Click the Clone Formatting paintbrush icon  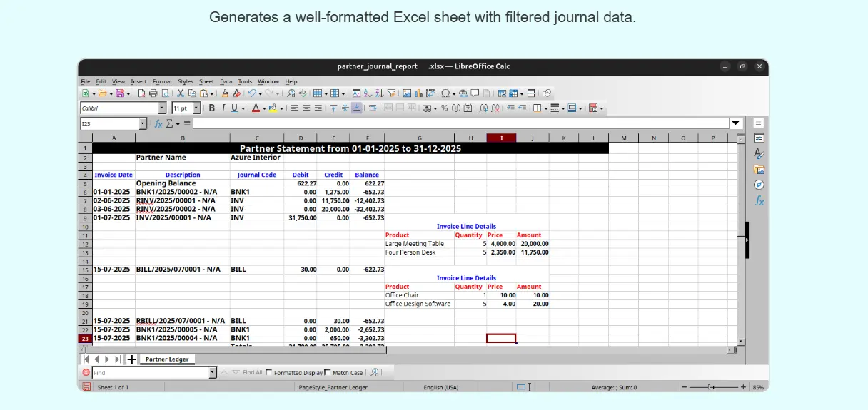point(225,93)
